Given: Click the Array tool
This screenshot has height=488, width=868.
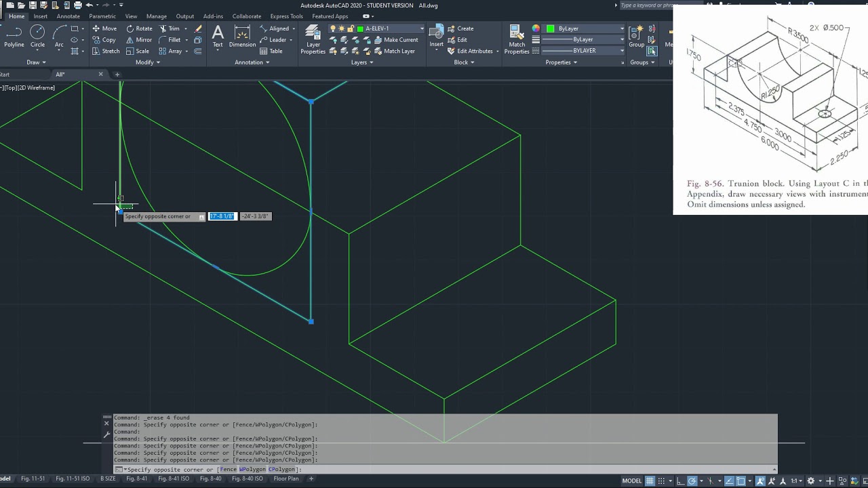Looking at the screenshot, I should click(x=171, y=51).
